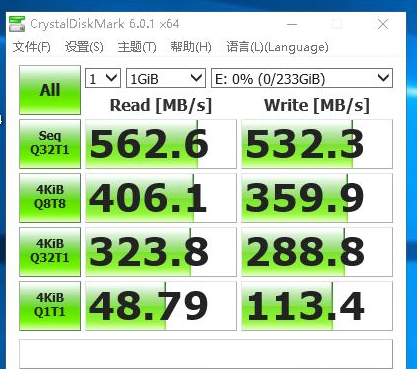Start the 4KiB Q8T8 test

[x=50, y=198]
